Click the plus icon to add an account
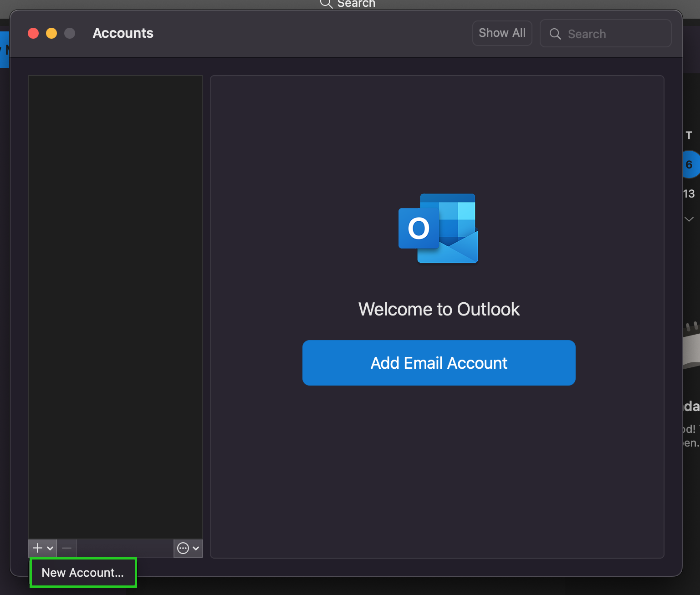This screenshot has width=700, height=595. [37, 548]
